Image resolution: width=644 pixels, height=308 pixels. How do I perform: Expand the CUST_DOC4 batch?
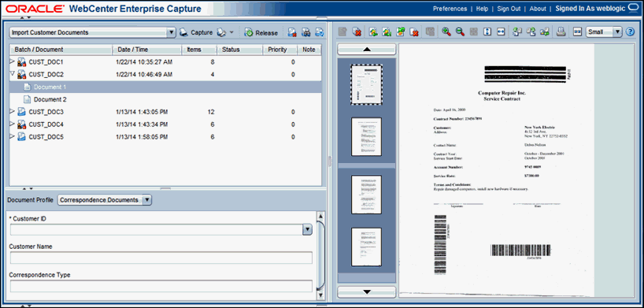coord(12,124)
